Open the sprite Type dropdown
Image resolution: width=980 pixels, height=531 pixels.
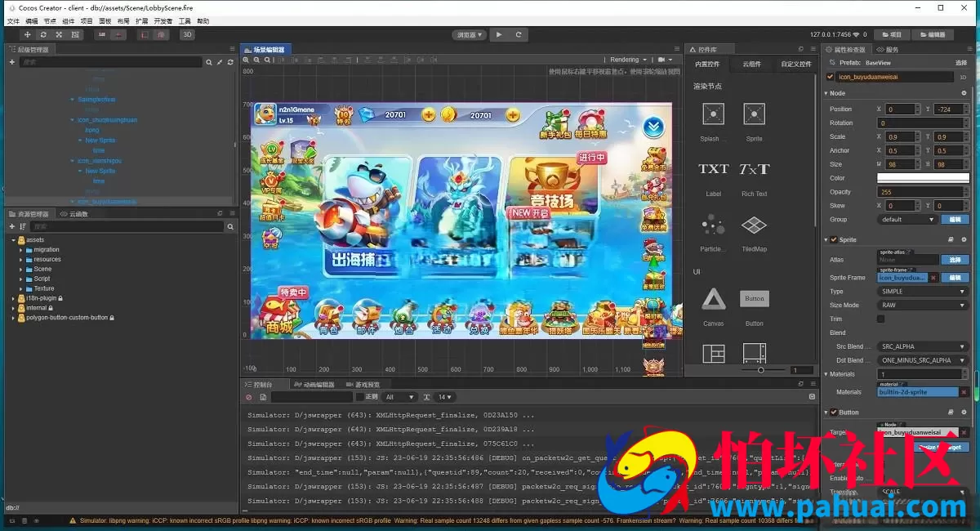[x=922, y=292]
